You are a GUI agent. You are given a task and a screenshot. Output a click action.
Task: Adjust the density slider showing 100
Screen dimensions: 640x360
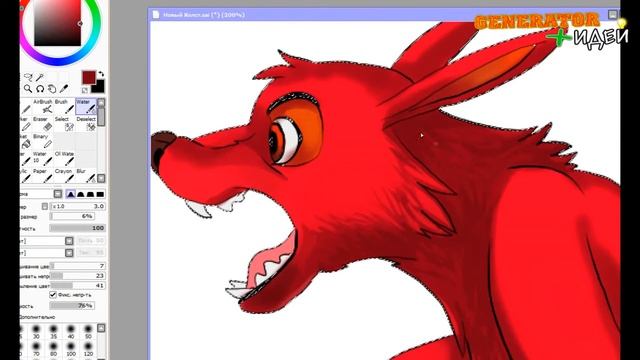tap(78, 228)
